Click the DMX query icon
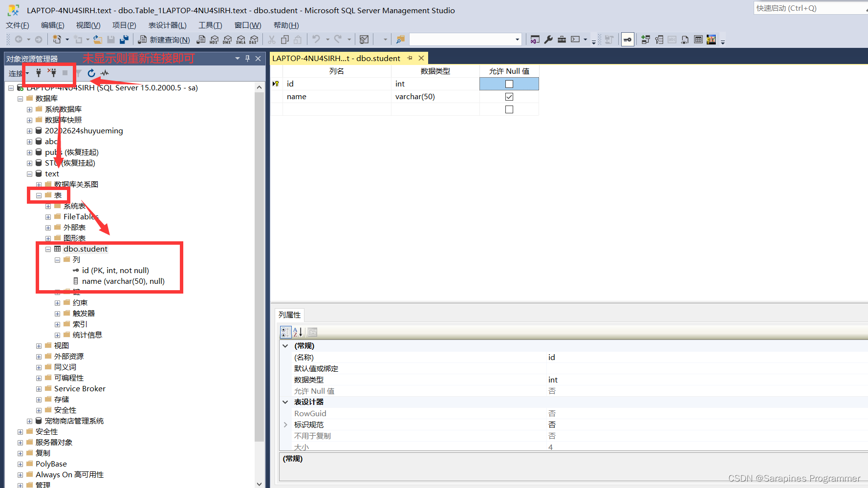The height and width of the screenshot is (488, 868). [x=227, y=40]
